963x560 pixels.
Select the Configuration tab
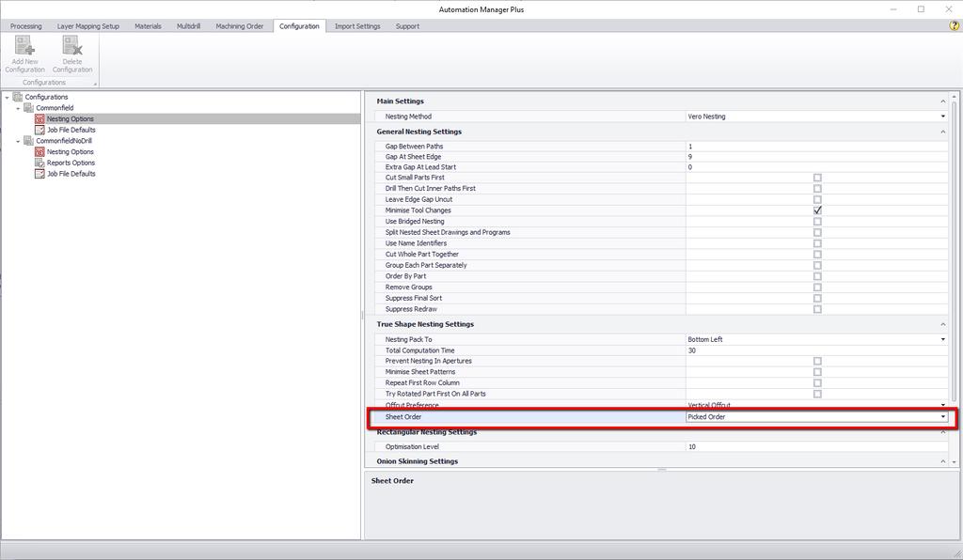[299, 26]
